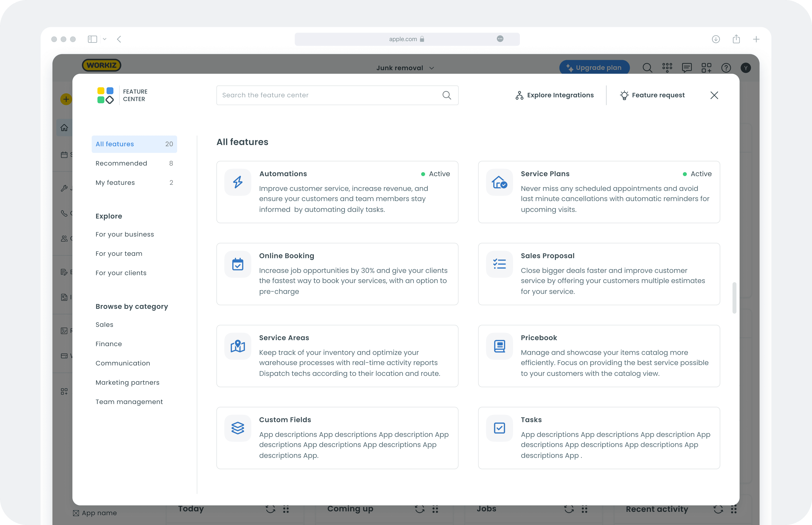
Task: Click the Custom Fields layers icon
Action: click(238, 428)
